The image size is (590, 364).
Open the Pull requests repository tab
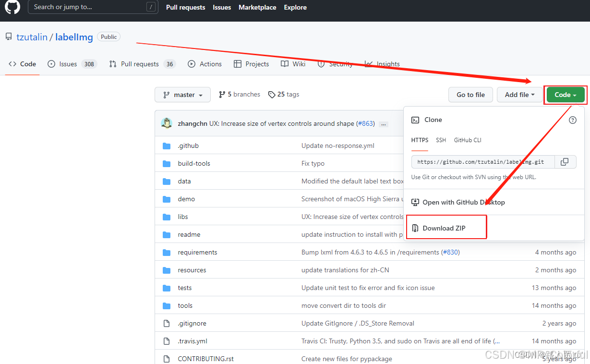pyautogui.click(x=142, y=64)
